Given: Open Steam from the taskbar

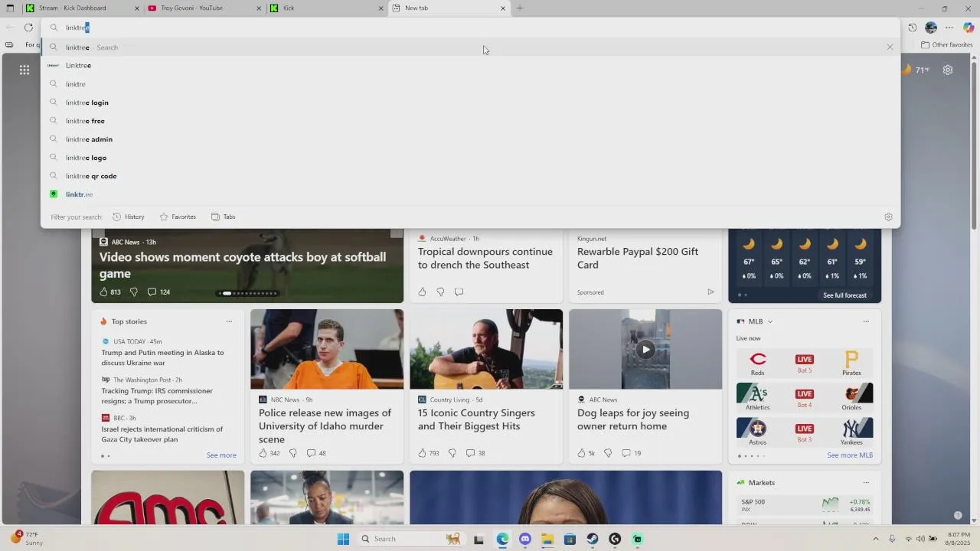Looking at the screenshot, I should click(593, 539).
